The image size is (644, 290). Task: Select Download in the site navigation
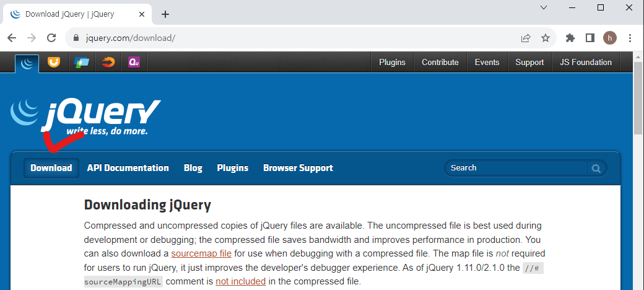tap(51, 168)
